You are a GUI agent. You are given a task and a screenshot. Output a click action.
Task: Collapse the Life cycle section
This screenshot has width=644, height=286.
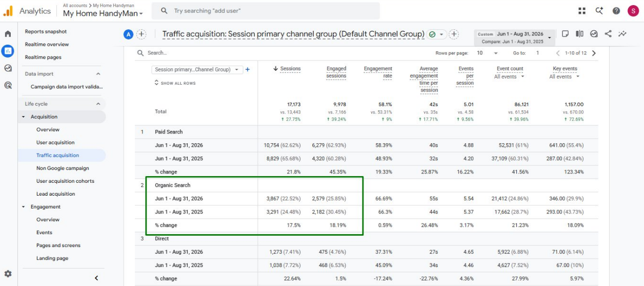98,104
